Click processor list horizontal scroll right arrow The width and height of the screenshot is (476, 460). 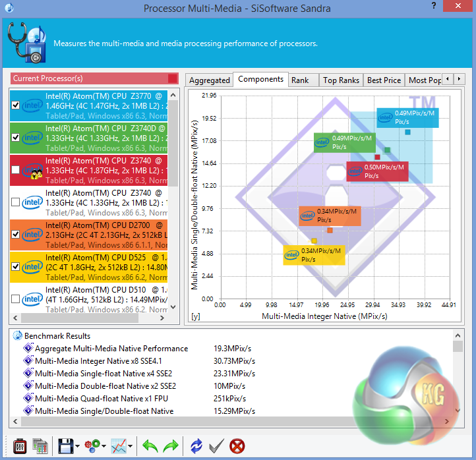pyautogui.click(x=162, y=318)
